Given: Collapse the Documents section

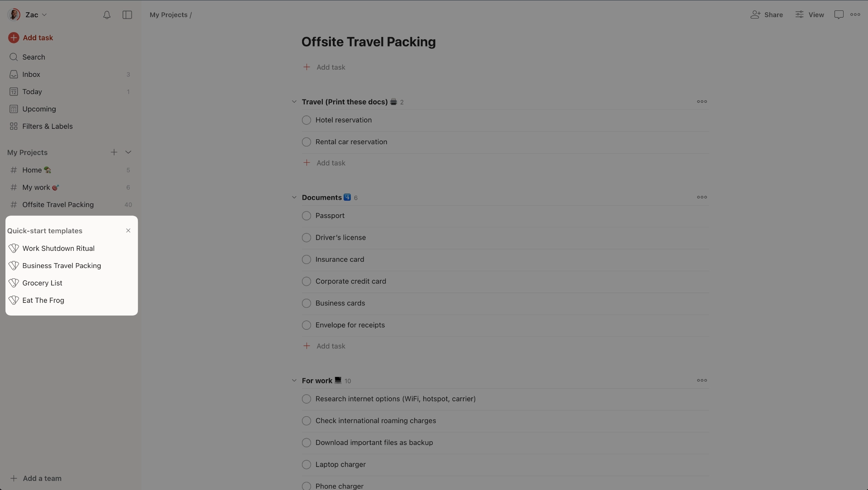Looking at the screenshot, I should pyautogui.click(x=294, y=198).
